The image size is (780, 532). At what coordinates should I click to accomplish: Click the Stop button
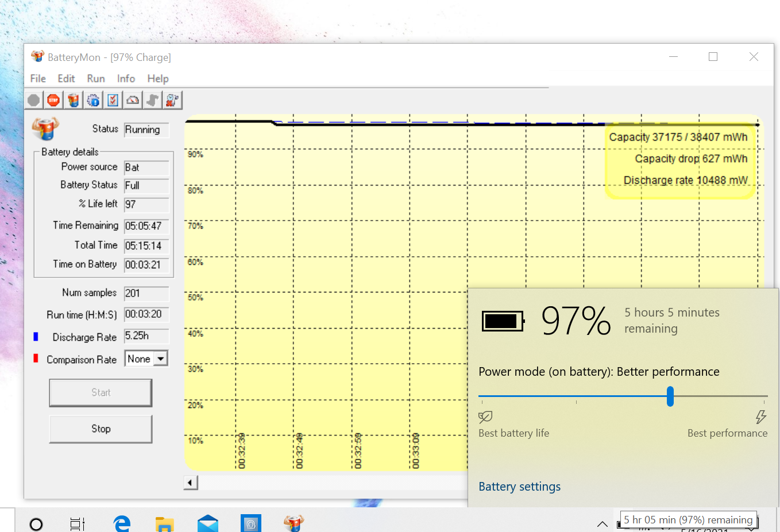pyautogui.click(x=101, y=429)
